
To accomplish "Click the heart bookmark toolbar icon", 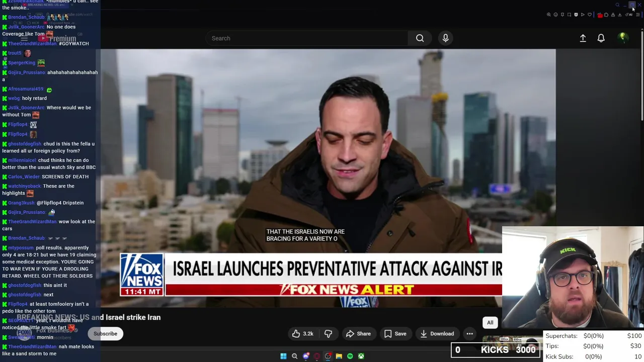I will click(x=590, y=15).
